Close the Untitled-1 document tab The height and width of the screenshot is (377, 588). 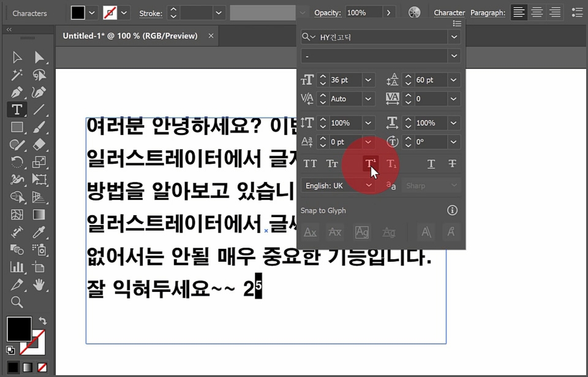tap(211, 36)
